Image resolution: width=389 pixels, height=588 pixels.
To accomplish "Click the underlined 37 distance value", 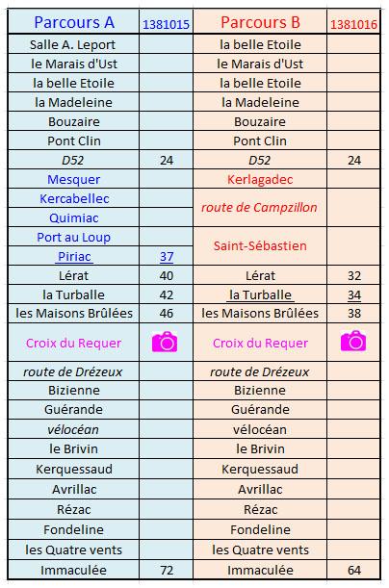I will 167,257.
